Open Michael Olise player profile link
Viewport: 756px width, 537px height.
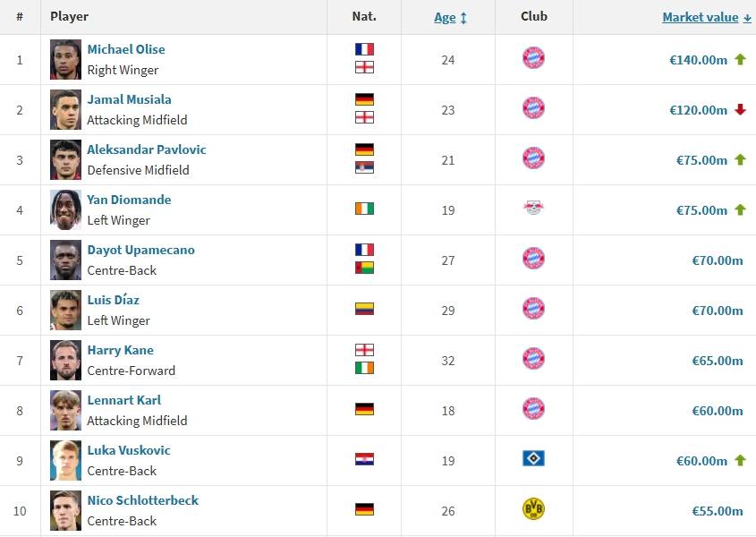point(126,49)
